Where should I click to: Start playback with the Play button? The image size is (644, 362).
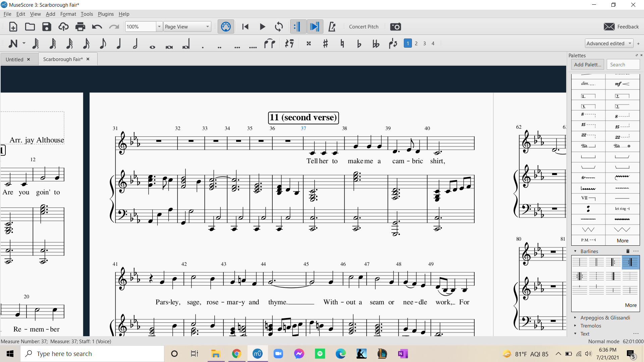point(262,27)
